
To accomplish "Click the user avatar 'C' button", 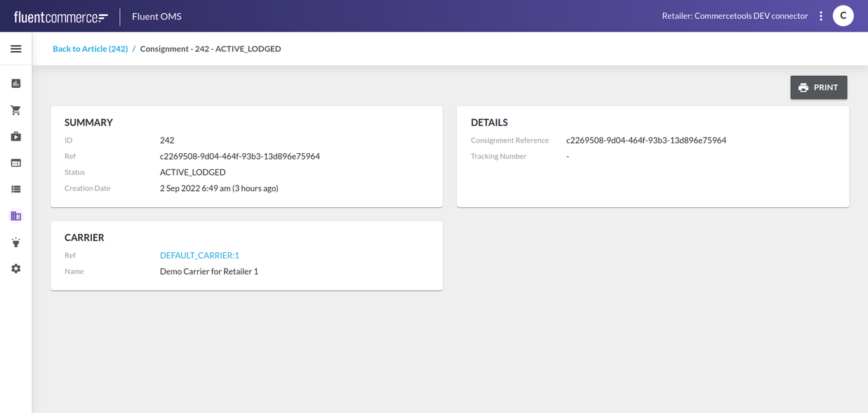I will point(843,16).
